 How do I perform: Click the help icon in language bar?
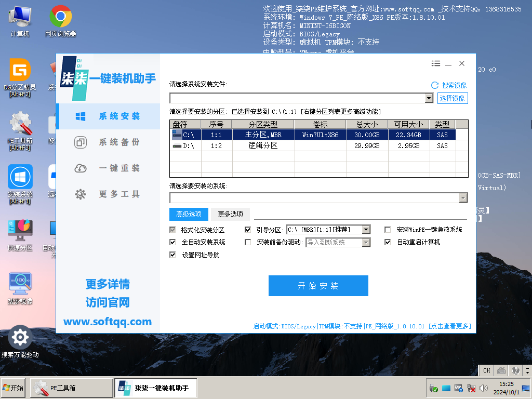click(x=515, y=370)
